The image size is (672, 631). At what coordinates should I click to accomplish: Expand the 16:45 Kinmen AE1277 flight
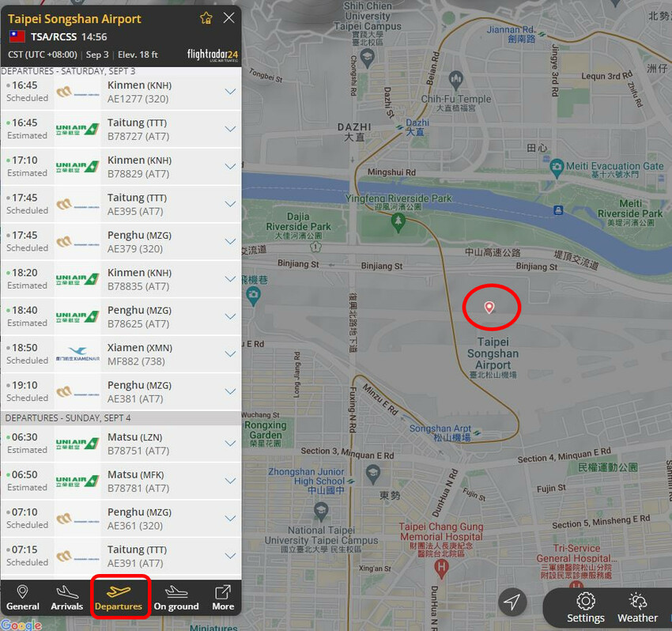click(230, 92)
